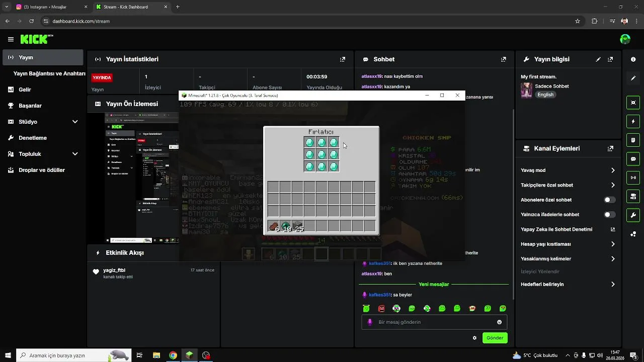The image size is (644, 362).
Task: Click yagiz_ftbl in Etkinlik Akışı
Action: click(114, 270)
